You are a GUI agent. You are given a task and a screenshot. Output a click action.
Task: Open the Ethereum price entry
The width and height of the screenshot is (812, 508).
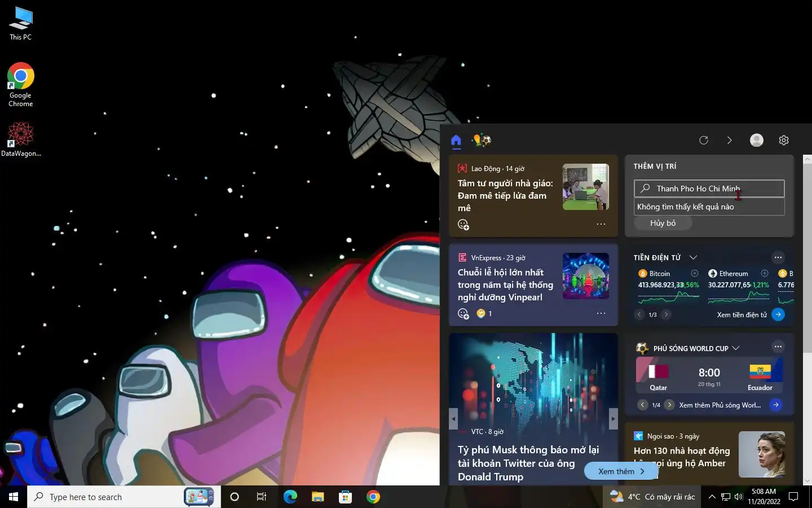(739, 286)
